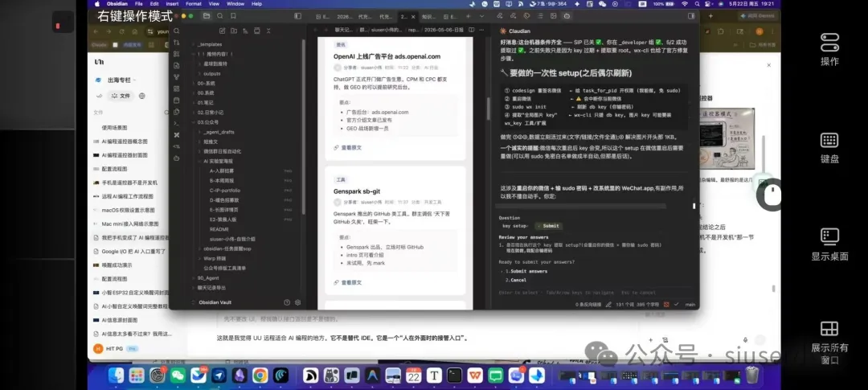Click the pencil edit-mode icon in status bar
Screen dimensions: 868x390
point(609,304)
